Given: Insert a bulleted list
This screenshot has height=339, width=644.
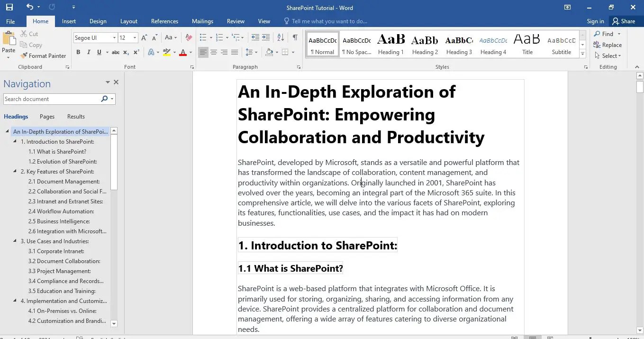Looking at the screenshot, I should tap(203, 37).
